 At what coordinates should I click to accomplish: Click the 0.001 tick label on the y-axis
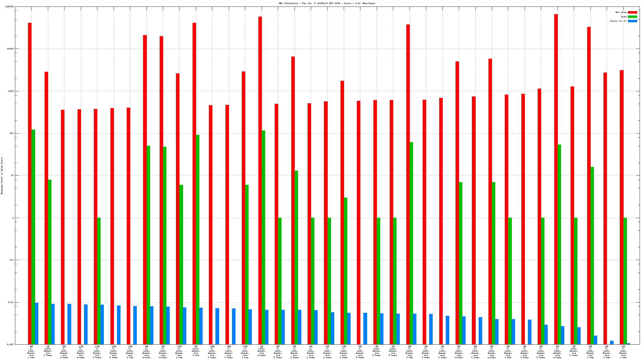[x=10, y=344]
